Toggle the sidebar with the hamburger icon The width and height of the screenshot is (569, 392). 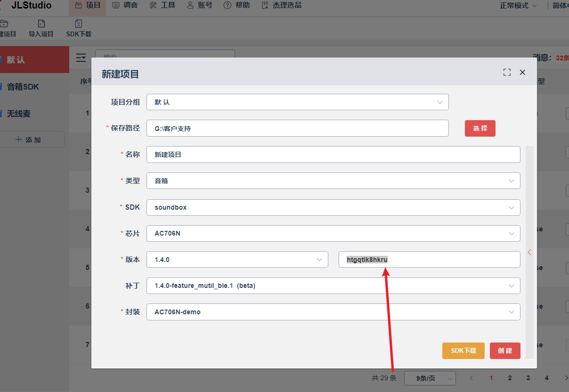(x=81, y=58)
